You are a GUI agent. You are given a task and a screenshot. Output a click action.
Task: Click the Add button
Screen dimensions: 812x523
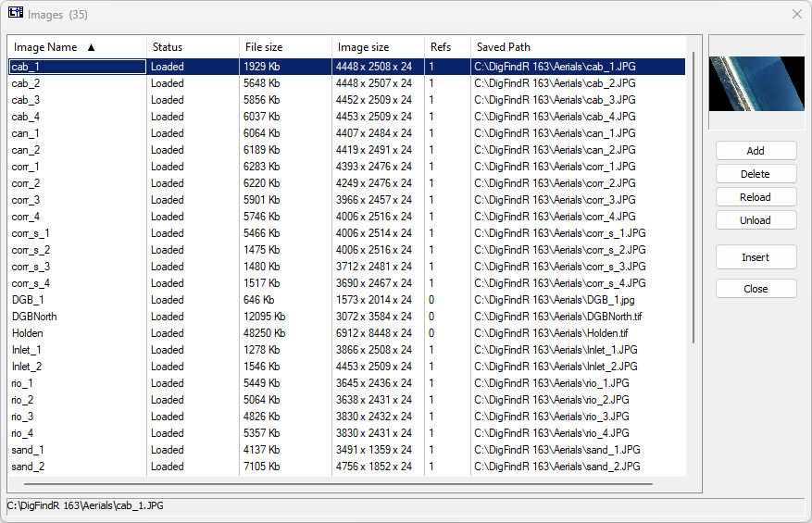tap(756, 151)
